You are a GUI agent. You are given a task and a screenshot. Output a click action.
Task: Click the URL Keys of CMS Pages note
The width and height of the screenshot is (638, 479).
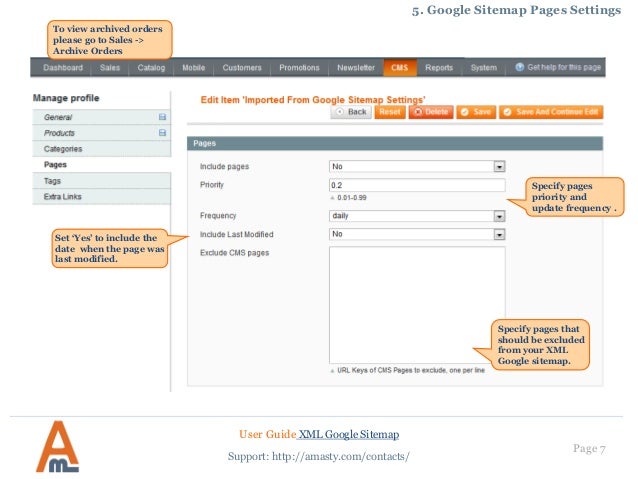click(411, 370)
